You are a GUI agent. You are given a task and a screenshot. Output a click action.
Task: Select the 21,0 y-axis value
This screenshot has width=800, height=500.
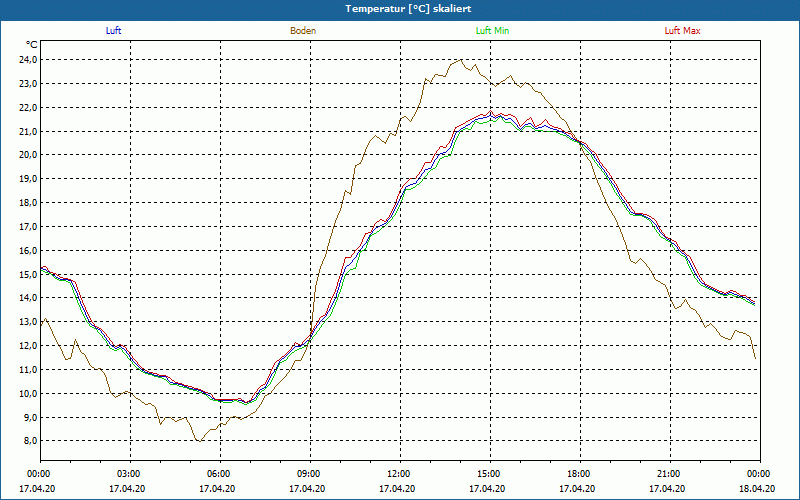click(x=29, y=131)
